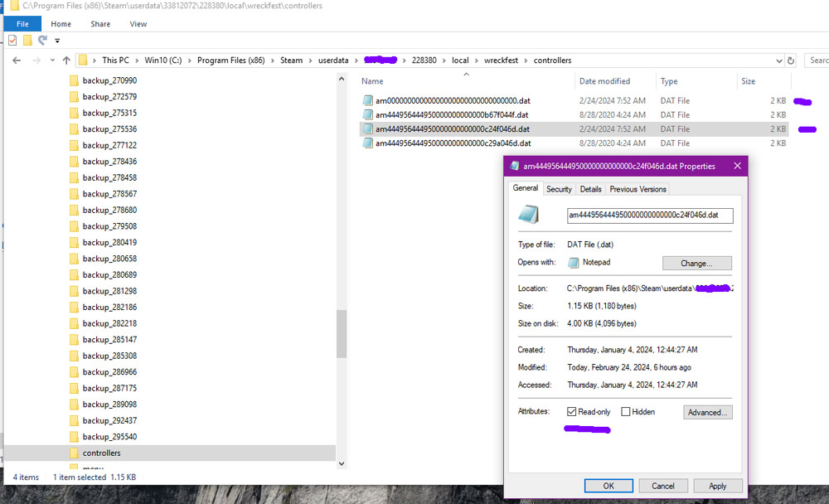This screenshot has width=829, height=504.
Task: Open the recent locations dropdown arrow
Action: click(x=52, y=61)
